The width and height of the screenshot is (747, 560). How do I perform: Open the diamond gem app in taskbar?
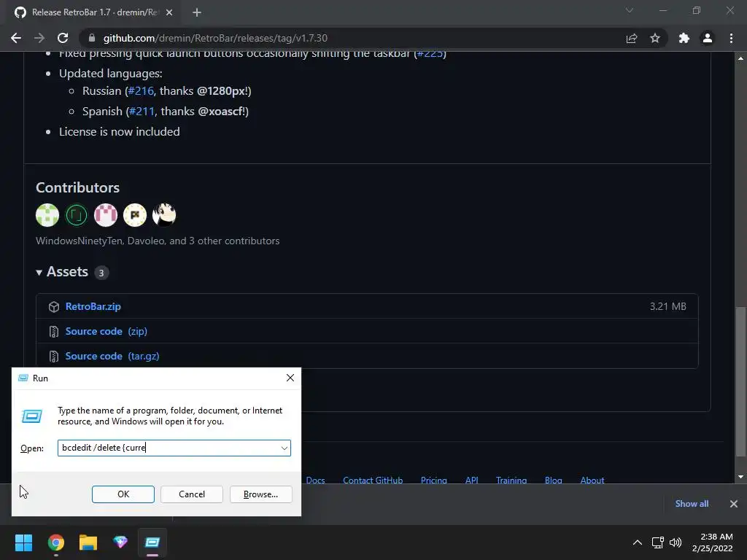point(120,542)
